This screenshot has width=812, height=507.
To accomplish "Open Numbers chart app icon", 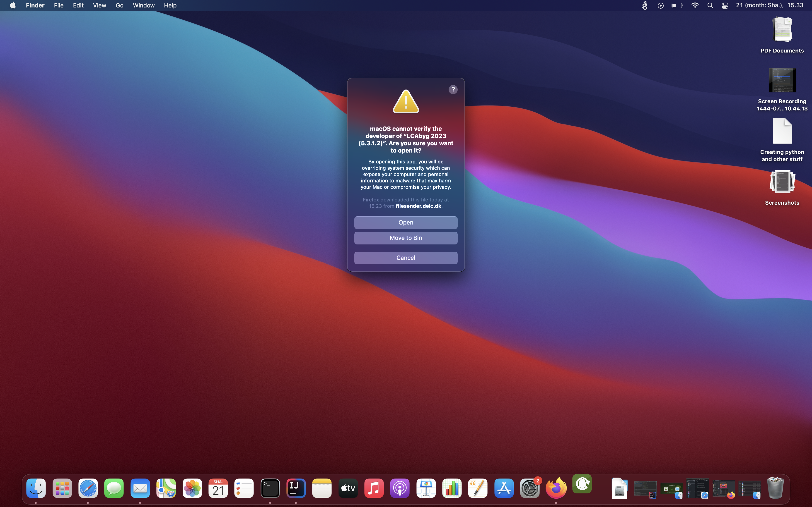I will click(x=452, y=488).
